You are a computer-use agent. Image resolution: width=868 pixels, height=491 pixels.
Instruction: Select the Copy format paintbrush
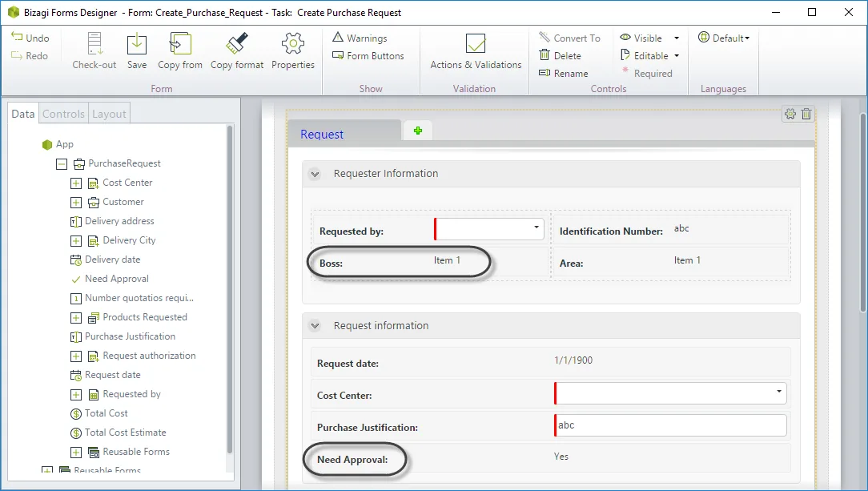(x=237, y=43)
